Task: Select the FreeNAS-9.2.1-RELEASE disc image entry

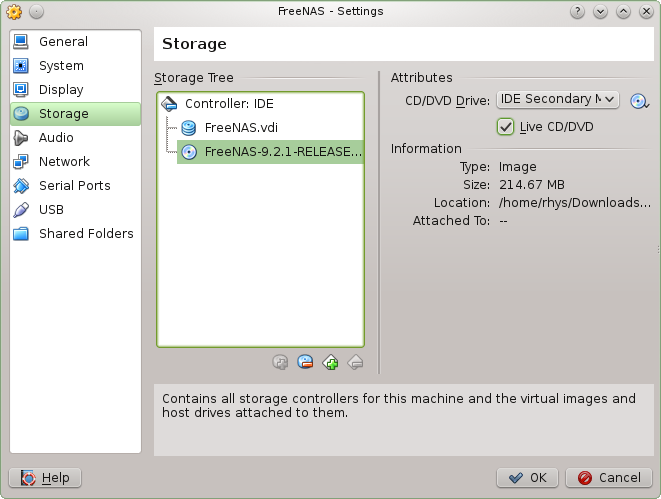Action: tap(270, 152)
